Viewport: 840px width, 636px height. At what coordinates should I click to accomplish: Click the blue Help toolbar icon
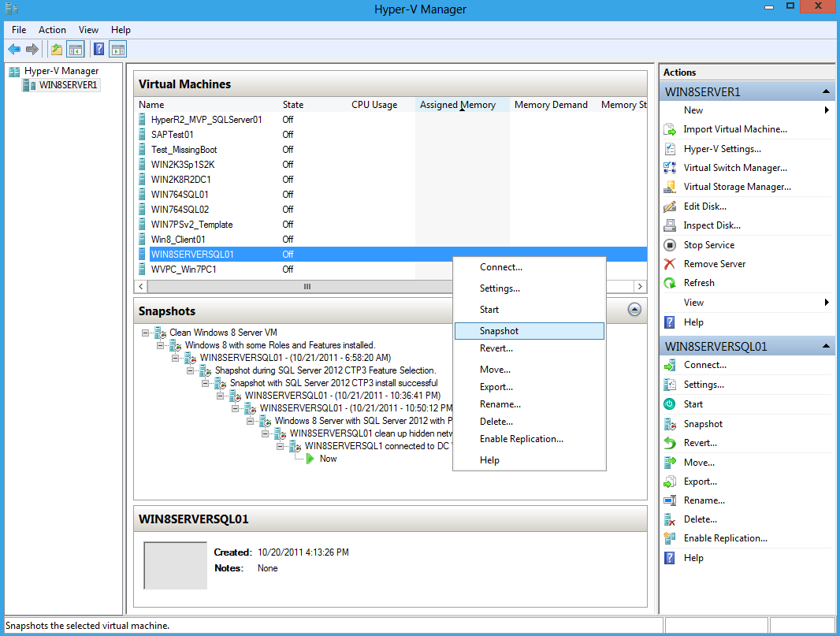(99, 50)
